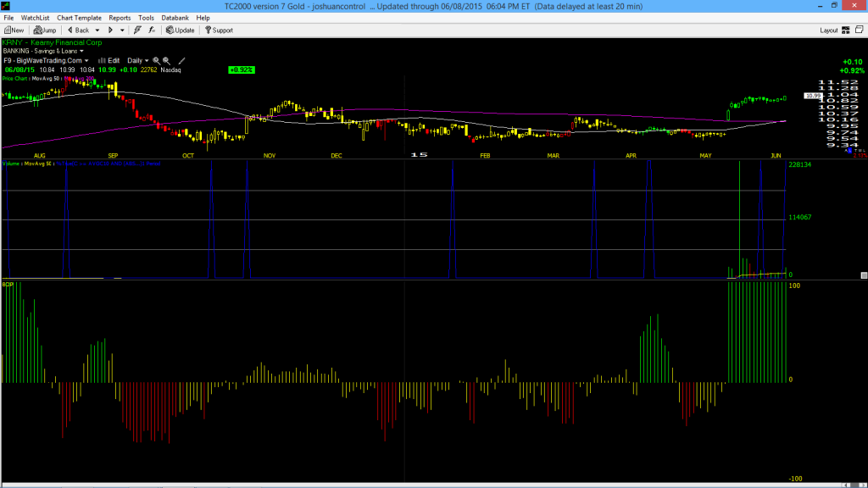Click the 06/08/15 date readout

coord(20,69)
